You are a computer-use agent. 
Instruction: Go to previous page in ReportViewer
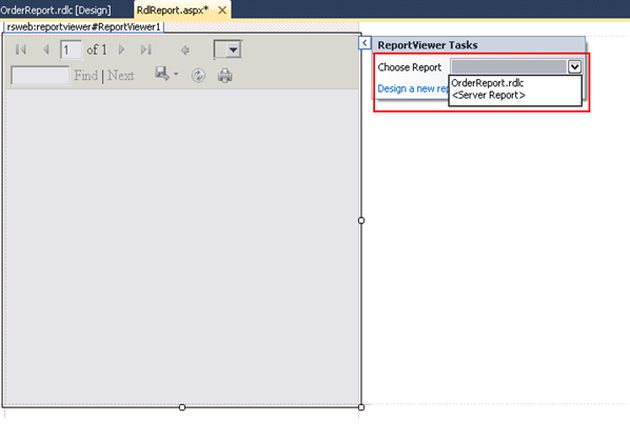coord(46,50)
